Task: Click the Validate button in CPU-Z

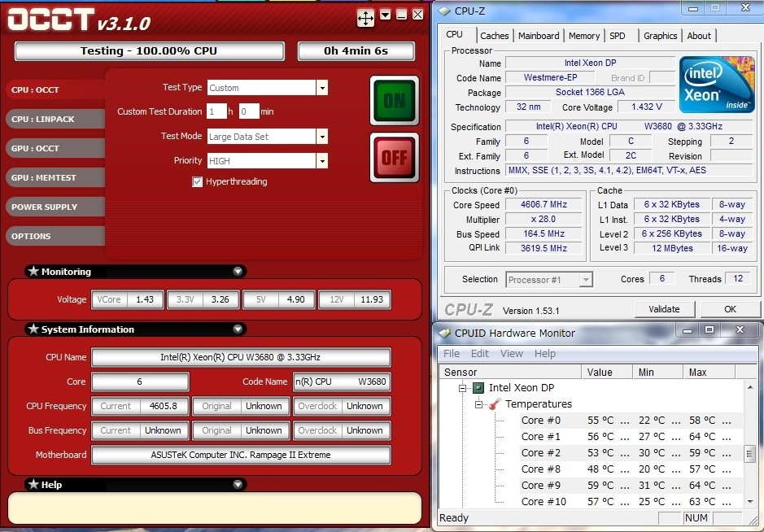Action: 664,309
